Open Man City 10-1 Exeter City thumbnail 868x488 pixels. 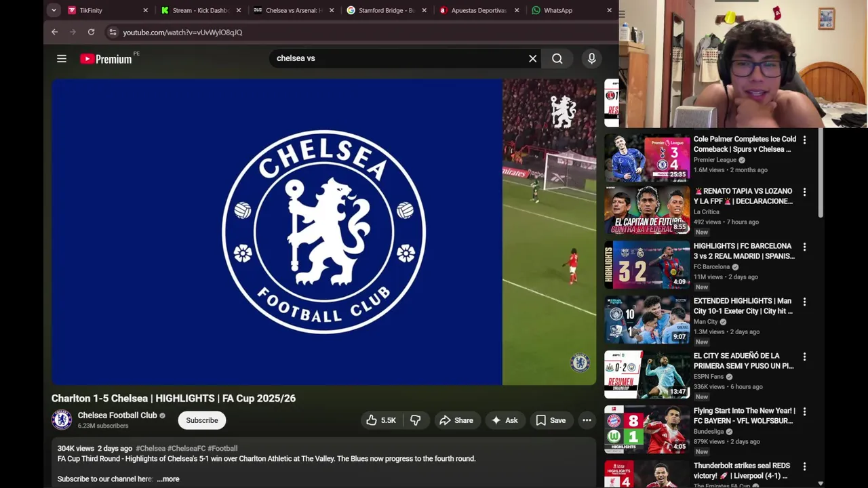point(647,320)
